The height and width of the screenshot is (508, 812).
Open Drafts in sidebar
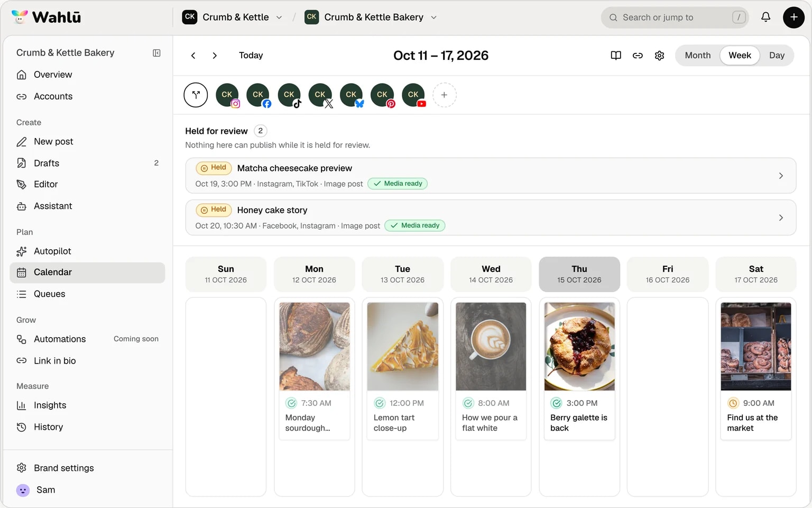(x=87, y=163)
